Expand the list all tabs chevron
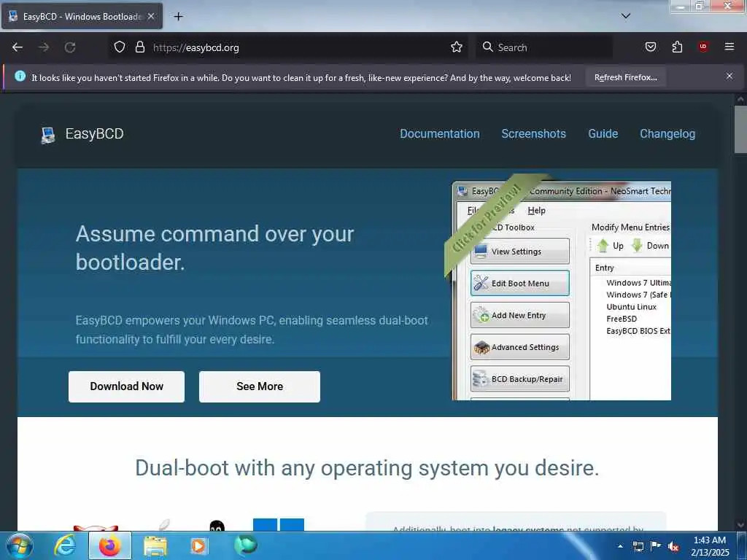The height and width of the screenshot is (560, 747). pos(626,16)
